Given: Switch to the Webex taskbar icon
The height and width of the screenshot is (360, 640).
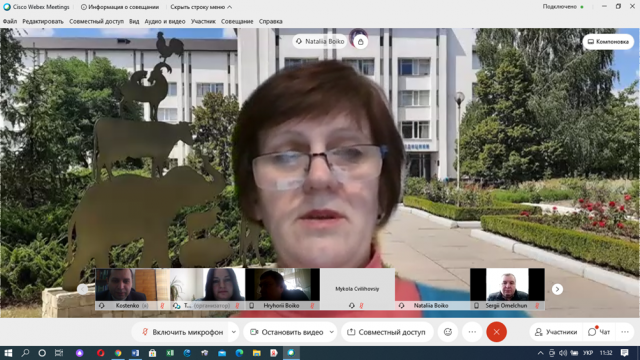Looking at the screenshot, I should coord(291,353).
